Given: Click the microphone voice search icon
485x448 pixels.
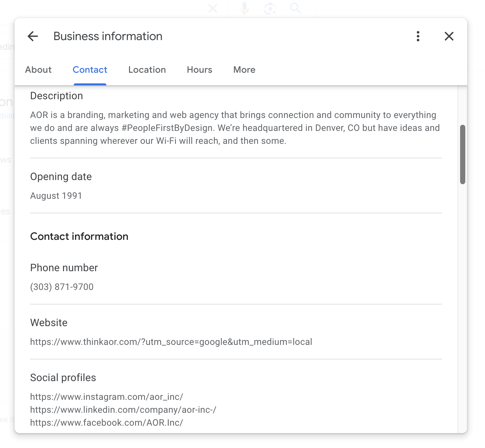Looking at the screenshot, I should (245, 8).
